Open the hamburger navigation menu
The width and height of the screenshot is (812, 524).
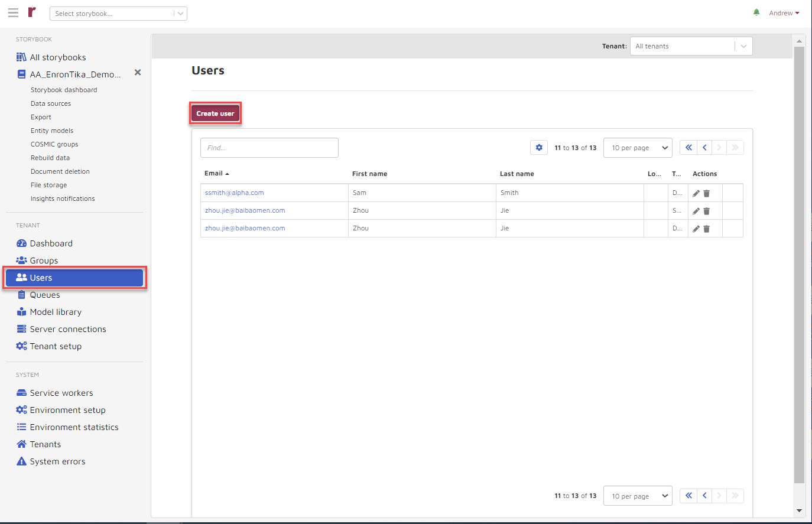coord(13,13)
